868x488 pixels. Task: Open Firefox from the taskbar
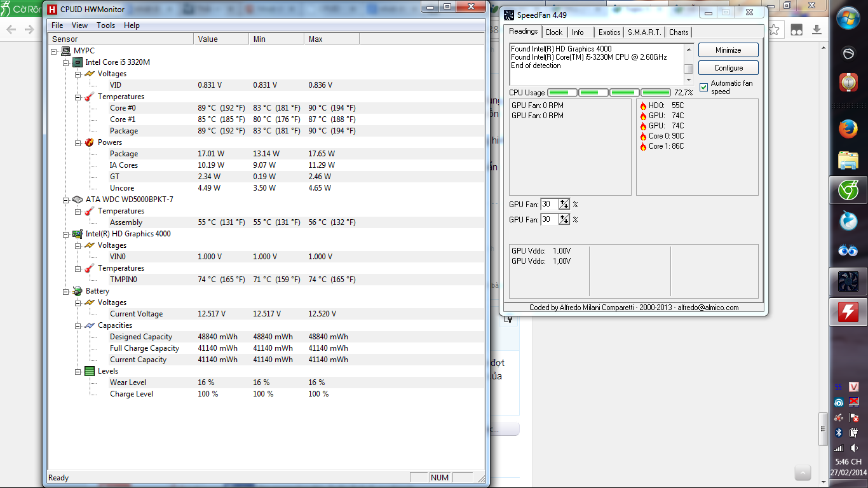coord(848,130)
